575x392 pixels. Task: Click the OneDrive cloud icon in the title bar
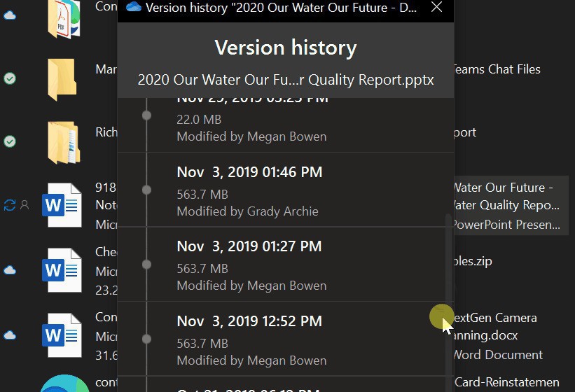(133, 7)
